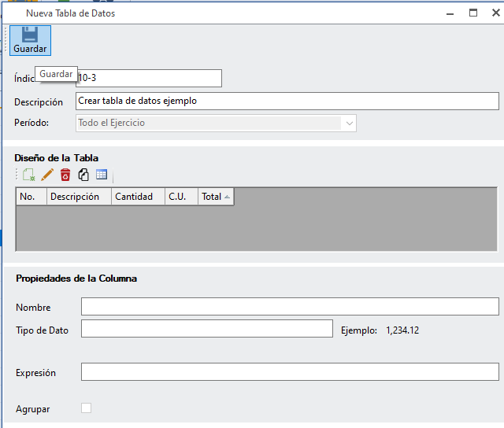
Task: Click the table grid view icon
Action: [x=102, y=175]
